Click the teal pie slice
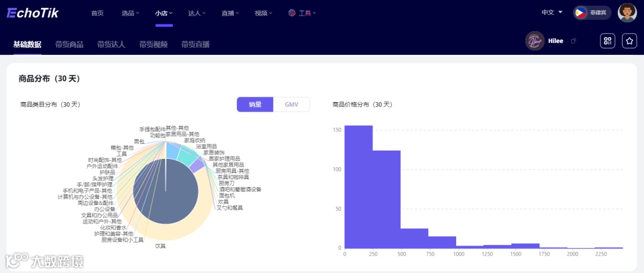 187,156
